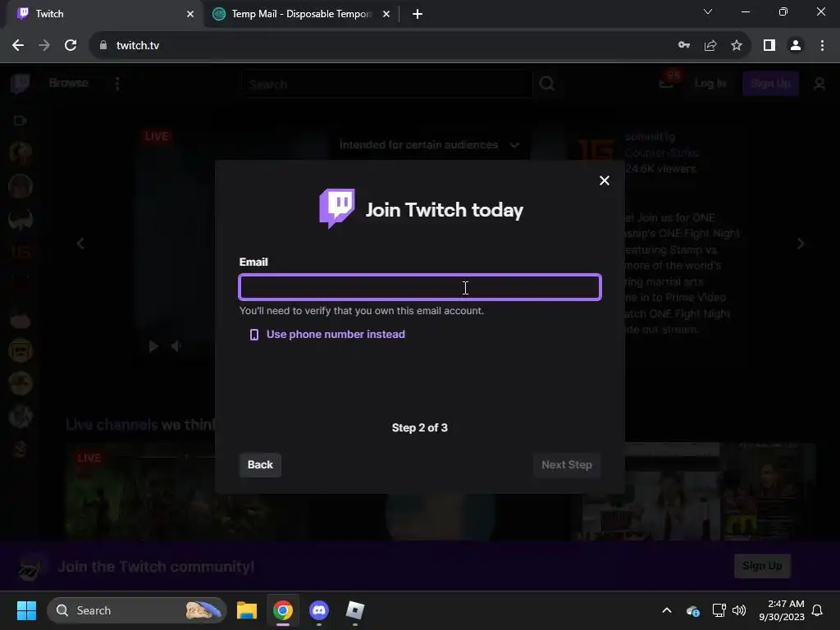Image resolution: width=840 pixels, height=630 pixels.
Task: Open Roblox from the taskbar
Action: pyautogui.click(x=354, y=610)
